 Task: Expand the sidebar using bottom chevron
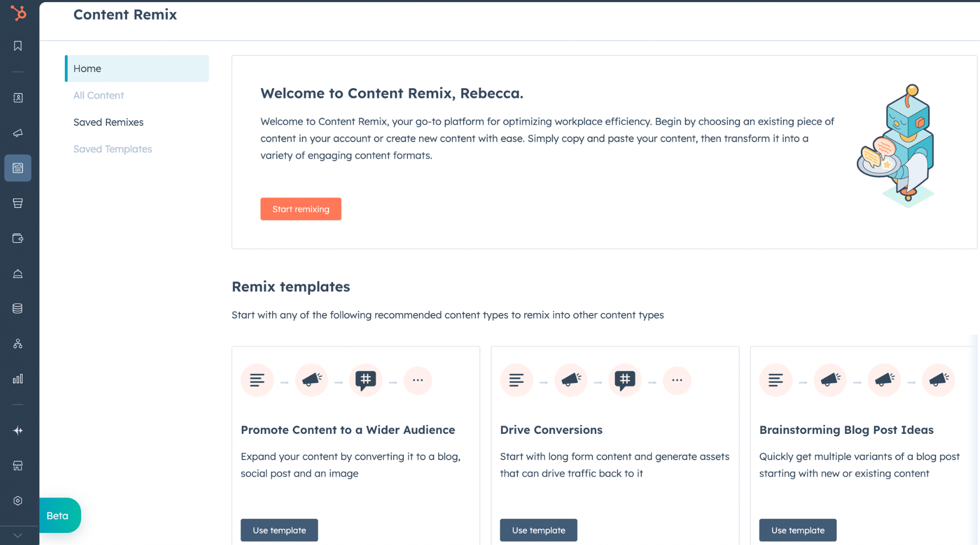pyautogui.click(x=18, y=536)
